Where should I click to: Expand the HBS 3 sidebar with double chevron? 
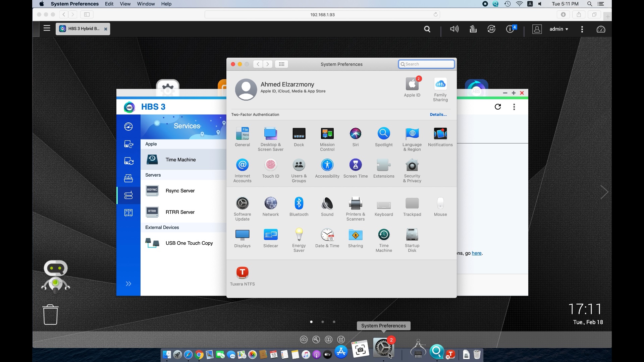click(x=128, y=284)
